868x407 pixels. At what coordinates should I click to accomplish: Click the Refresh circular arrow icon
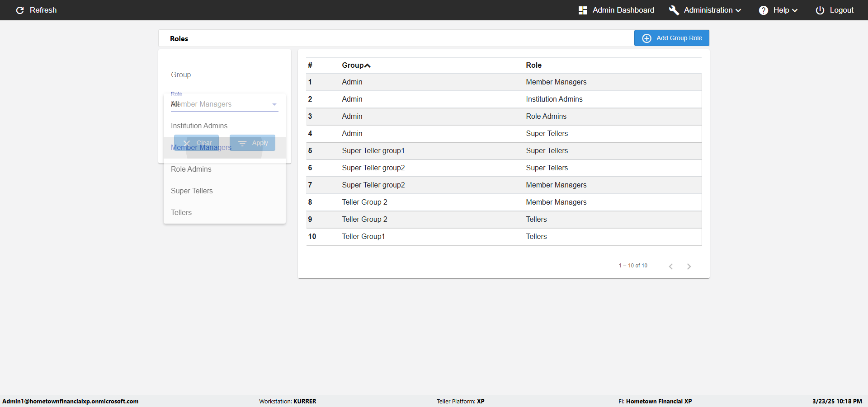[20, 10]
